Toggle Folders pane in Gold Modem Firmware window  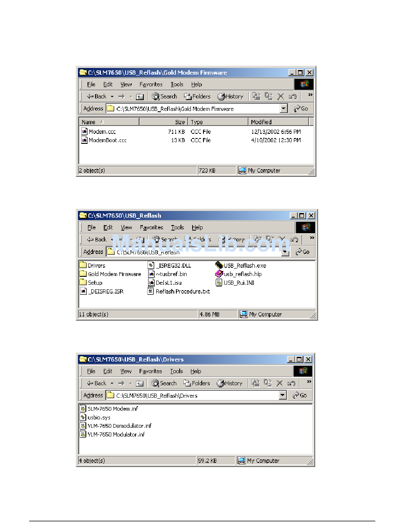198,96
